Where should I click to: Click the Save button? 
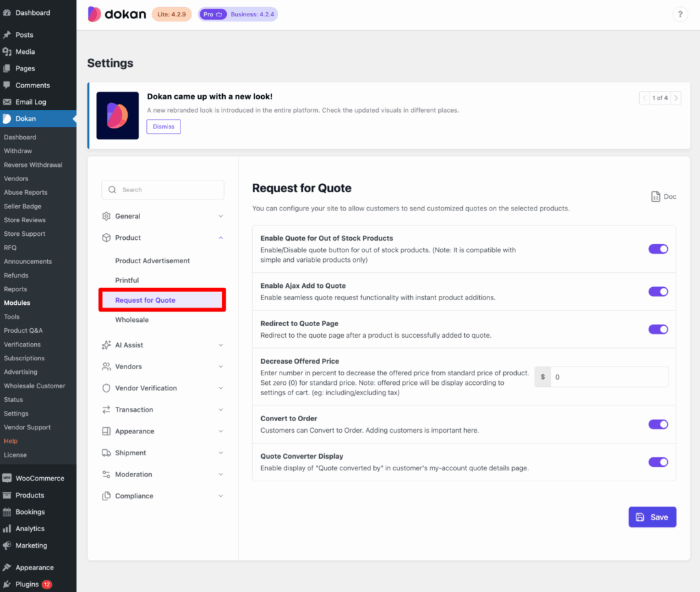pyautogui.click(x=652, y=517)
